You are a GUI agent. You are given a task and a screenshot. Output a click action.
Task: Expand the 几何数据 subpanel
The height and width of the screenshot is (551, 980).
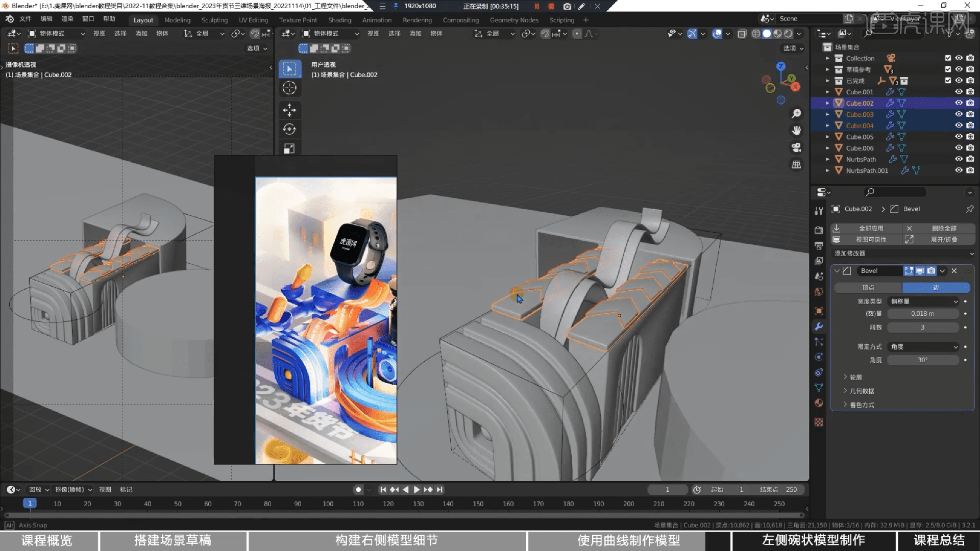[x=858, y=391]
